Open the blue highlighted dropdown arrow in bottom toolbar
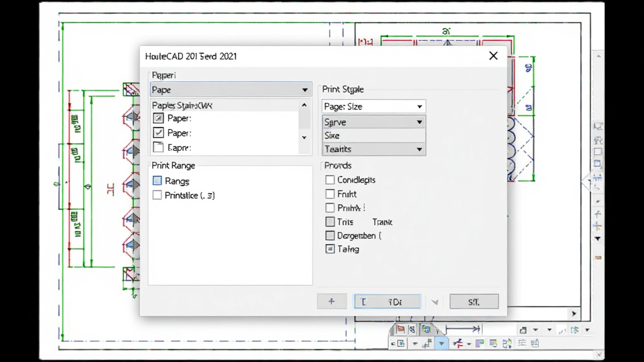This screenshot has height=362, width=644. [x=441, y=343]
